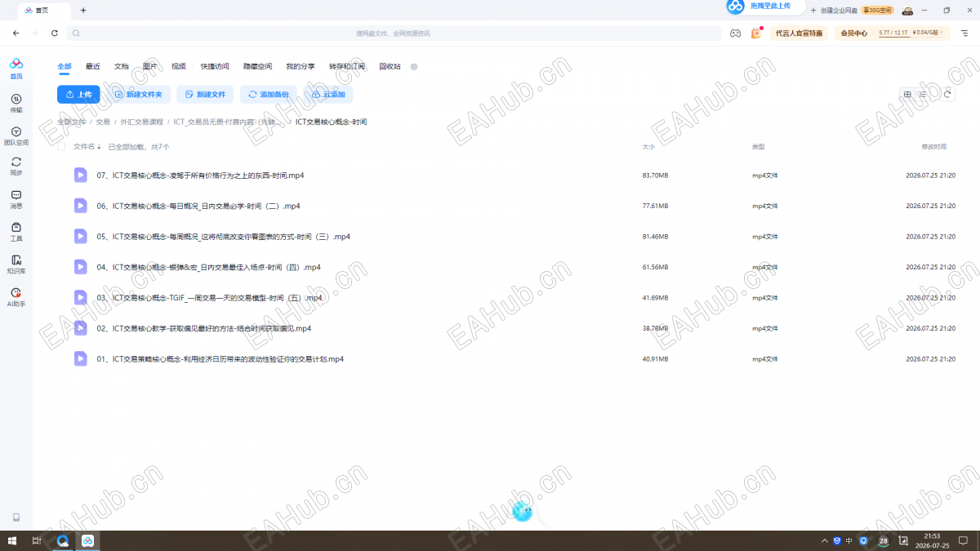The image size is (980, 551).
Task: Sort by 修改时间 column header
Action: (x=933, y=147)
